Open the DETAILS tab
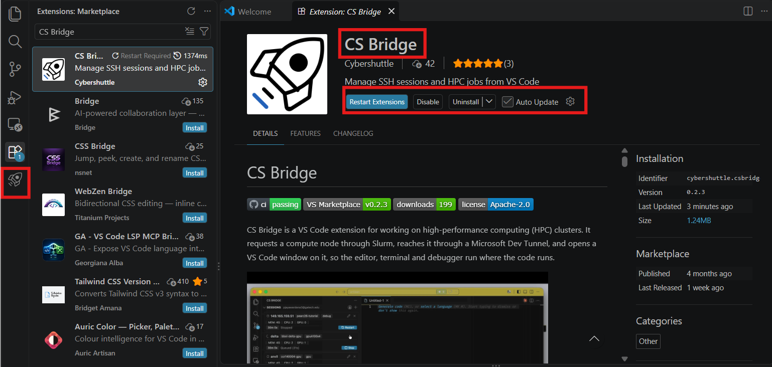Viewport: 772px width, 367px height. (265, 133)
